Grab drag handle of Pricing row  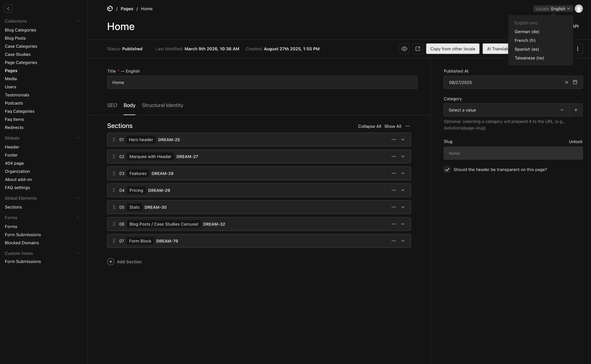coord(114,190)
